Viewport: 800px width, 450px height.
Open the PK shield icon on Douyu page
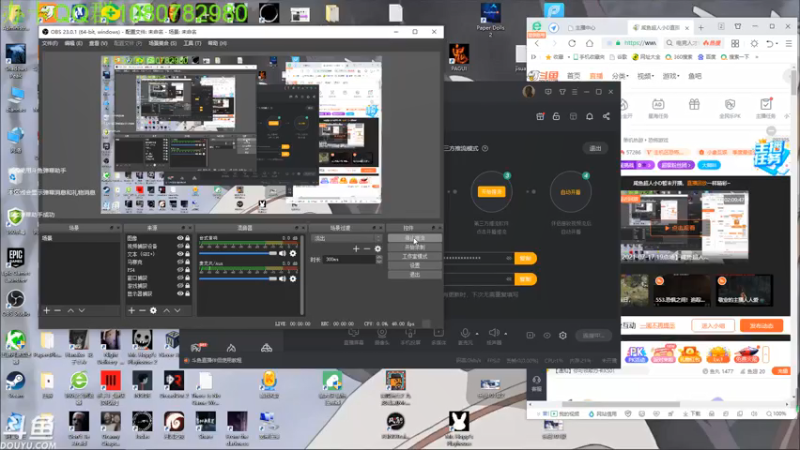click(730, 105)
